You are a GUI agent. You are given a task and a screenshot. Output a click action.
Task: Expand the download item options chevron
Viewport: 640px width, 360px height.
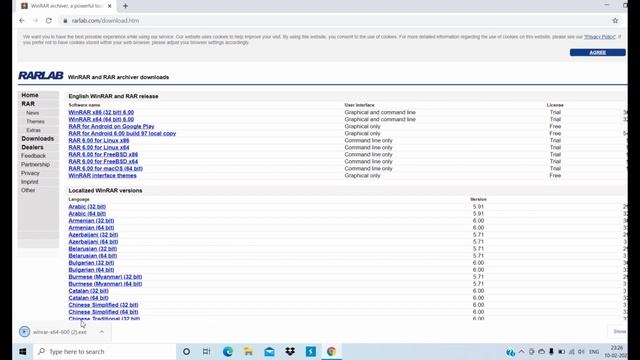pyautogui.click(x=102, y=332)
